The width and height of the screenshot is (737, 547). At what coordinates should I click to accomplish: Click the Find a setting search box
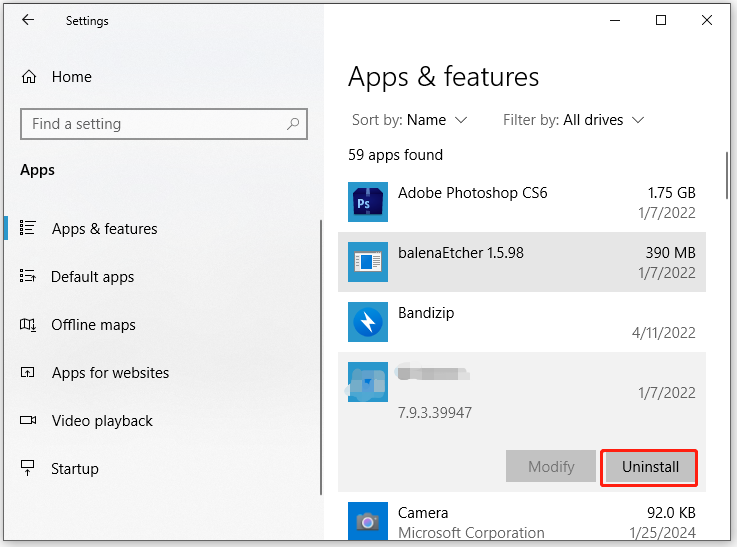pos(164,124)
